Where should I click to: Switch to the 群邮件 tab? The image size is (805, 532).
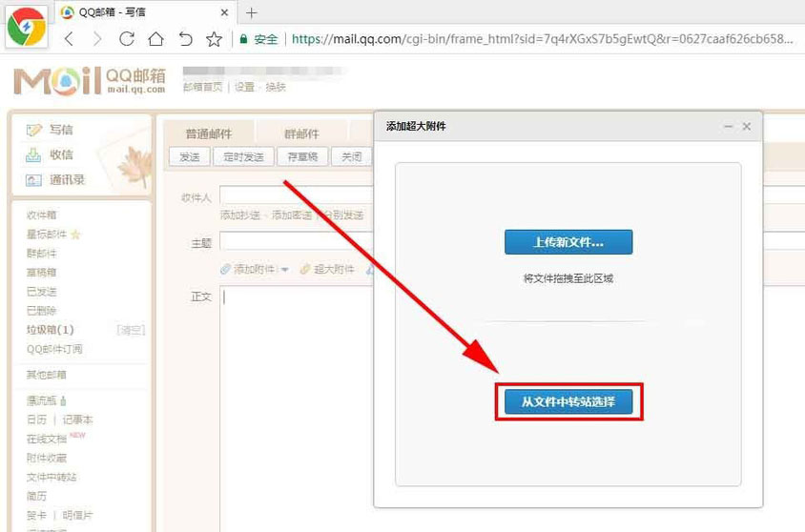click(301, 133)
